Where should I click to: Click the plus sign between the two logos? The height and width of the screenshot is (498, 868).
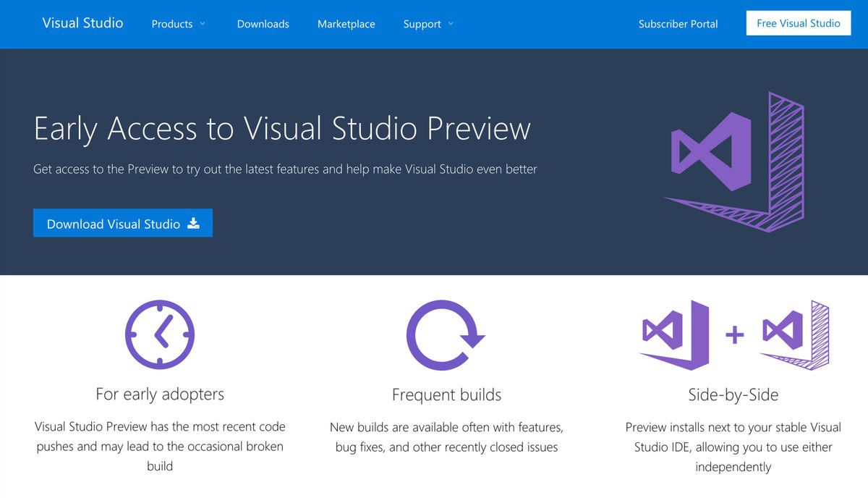click(x=734, y=334)
